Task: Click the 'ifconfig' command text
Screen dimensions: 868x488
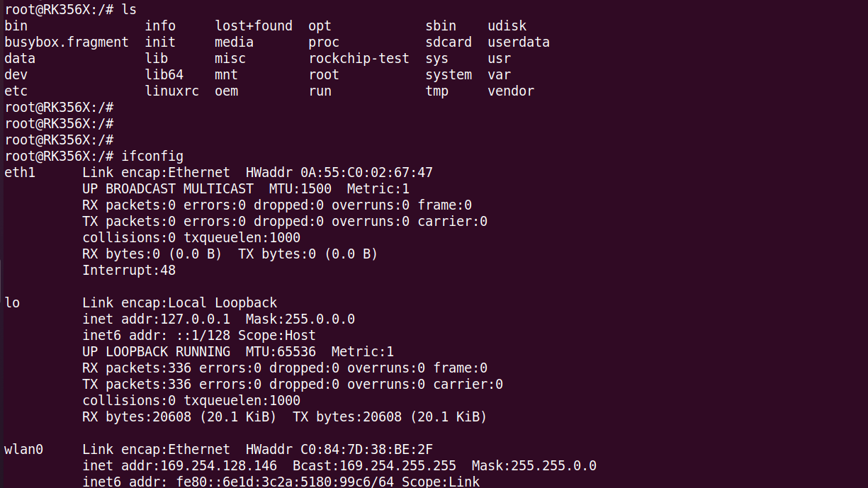Action: [x=152, y=156]
